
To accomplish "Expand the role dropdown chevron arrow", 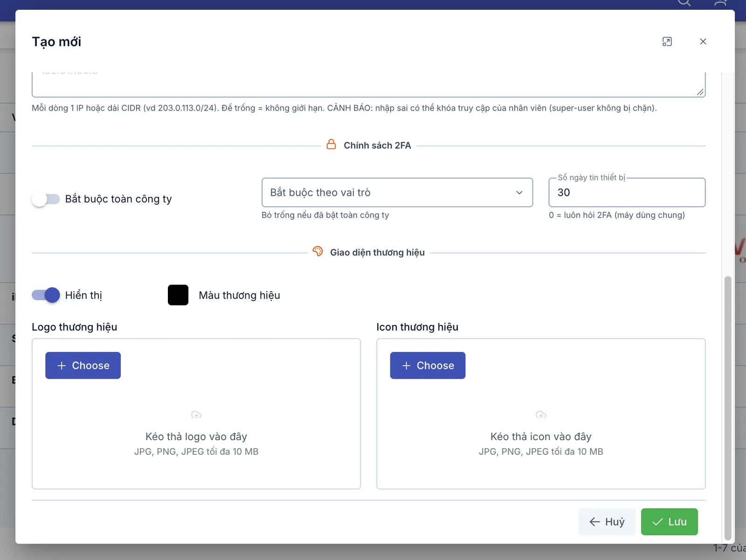I will [519, 193].
